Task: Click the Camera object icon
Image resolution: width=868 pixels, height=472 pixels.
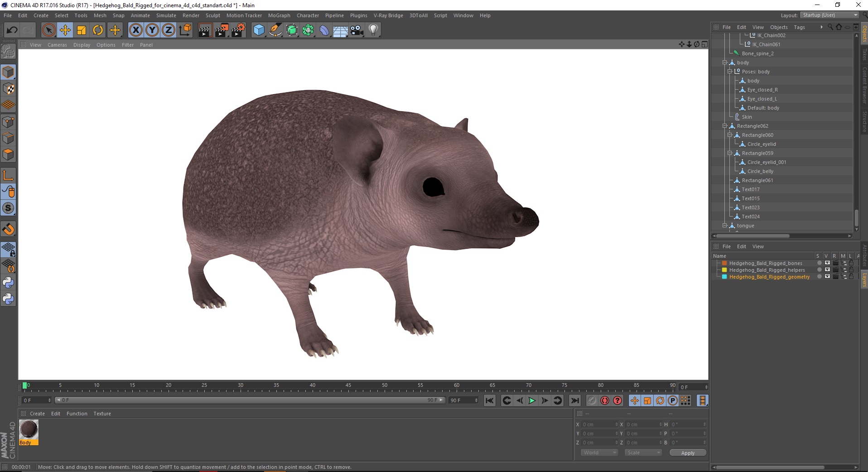Action: click(357, 30)
